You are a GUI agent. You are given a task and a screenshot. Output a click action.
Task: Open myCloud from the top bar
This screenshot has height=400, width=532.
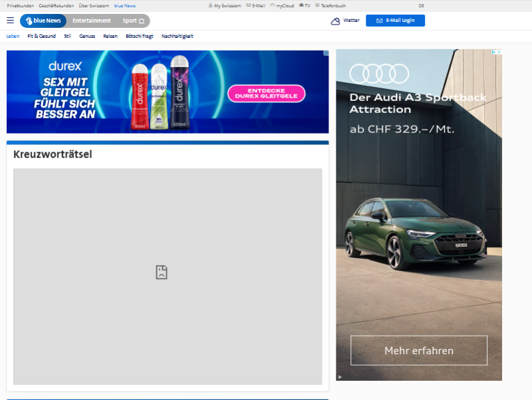pyautogui.click(x=282, y=5)
